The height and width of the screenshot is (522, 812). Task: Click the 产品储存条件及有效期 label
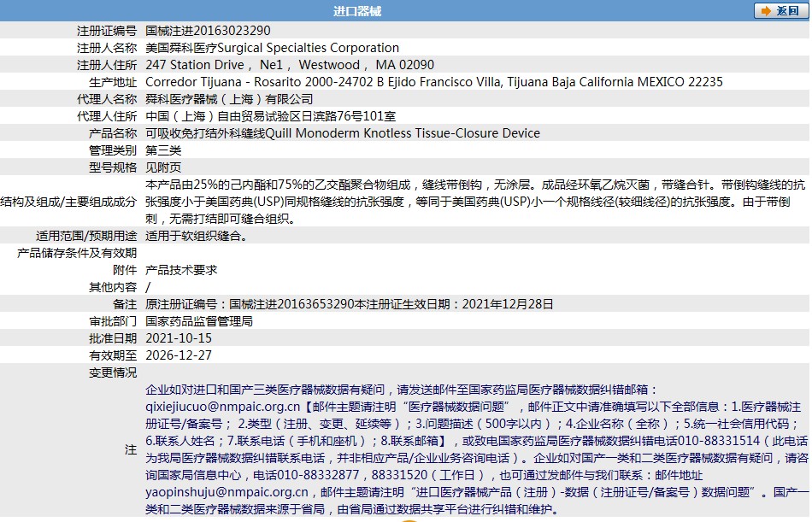[77, 253]
